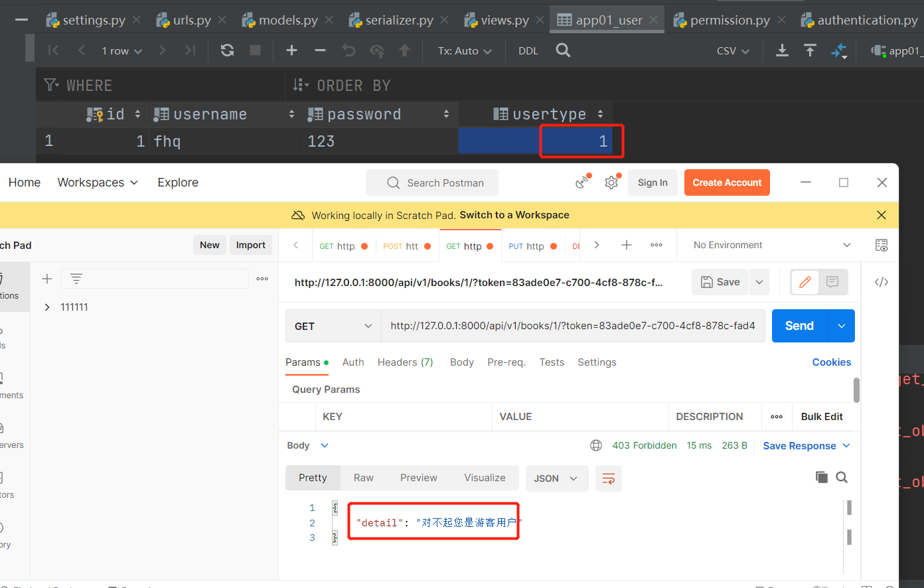This screenshot has width=924, height=588.
Task: Click the Sign In button
Action: pos(653,183)
